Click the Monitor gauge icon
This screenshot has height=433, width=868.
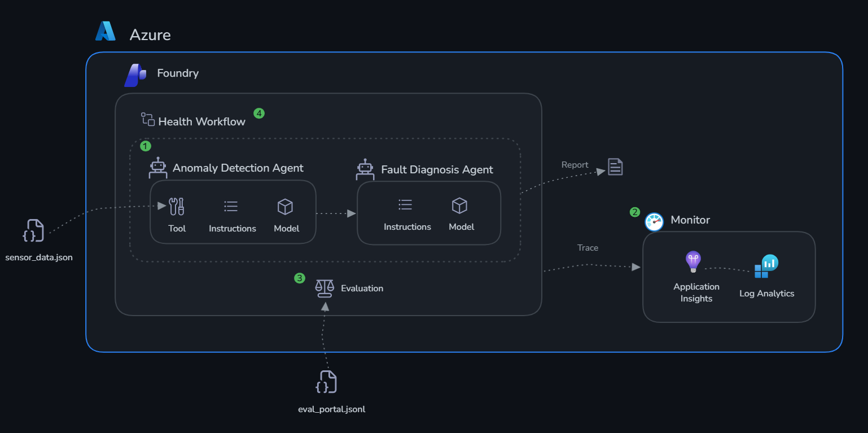[x=655, y=221]
